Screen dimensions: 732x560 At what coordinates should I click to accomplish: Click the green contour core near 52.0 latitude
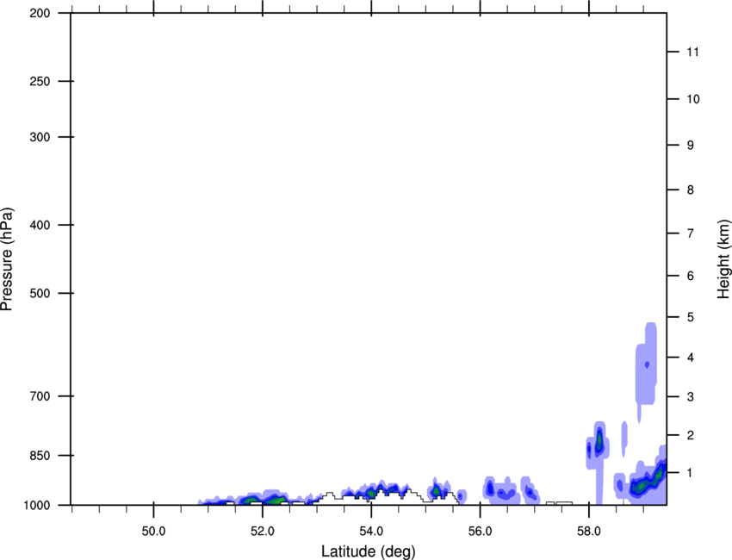coord(276,500)
